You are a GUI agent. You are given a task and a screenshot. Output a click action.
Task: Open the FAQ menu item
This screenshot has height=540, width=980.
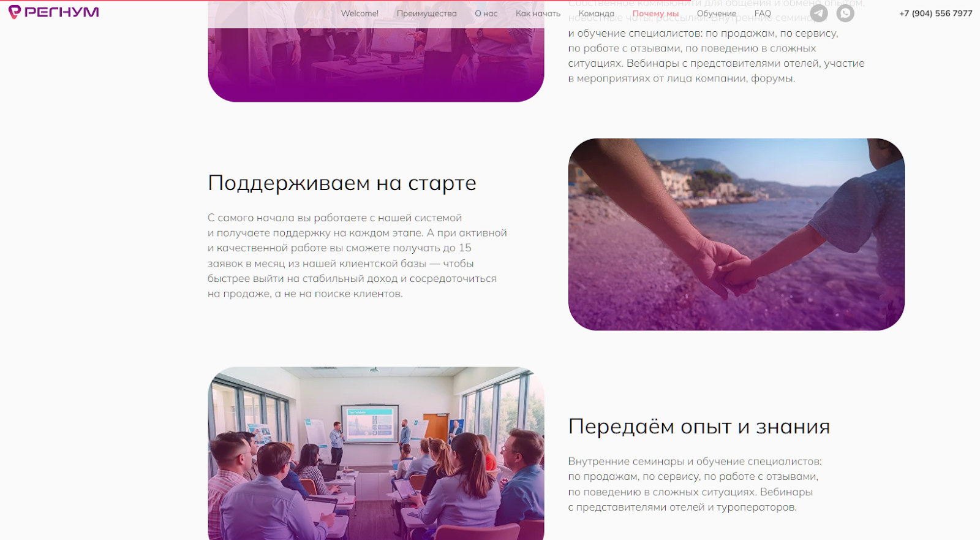[763, 13]
